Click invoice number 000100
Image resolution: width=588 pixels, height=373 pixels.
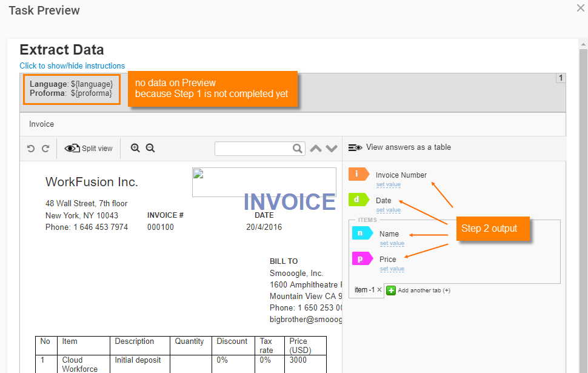coord(161,227)
